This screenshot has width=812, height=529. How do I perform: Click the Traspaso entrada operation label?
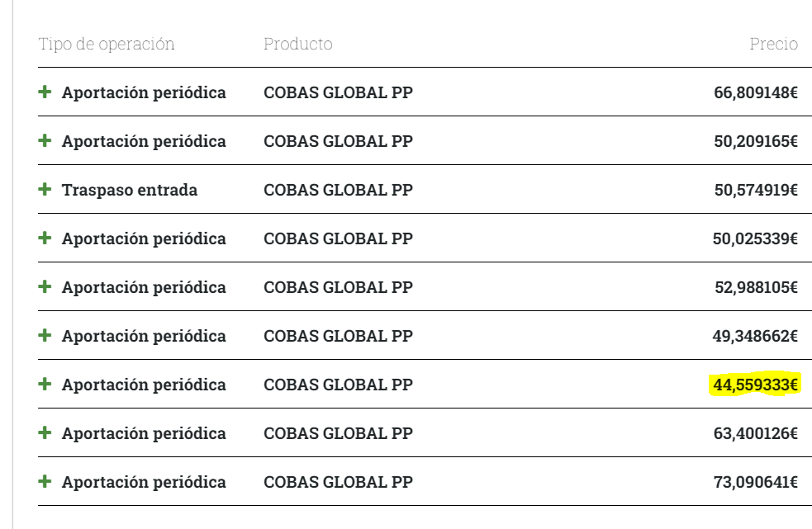pyautogui.click(x=130, y=190)
